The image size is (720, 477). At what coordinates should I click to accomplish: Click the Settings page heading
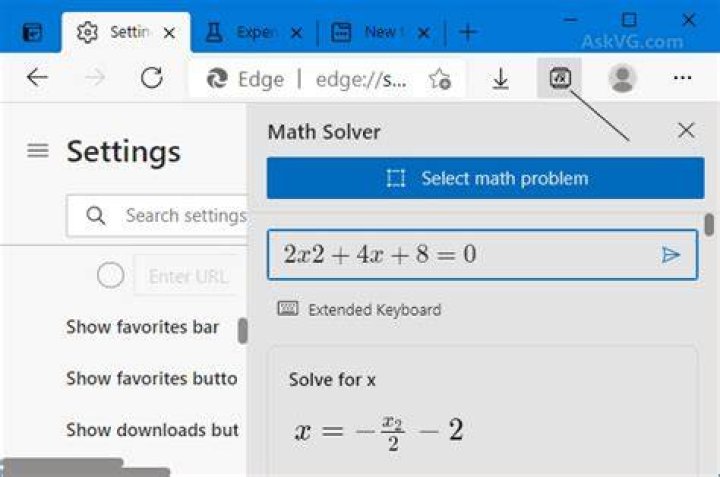click(124, 151)
